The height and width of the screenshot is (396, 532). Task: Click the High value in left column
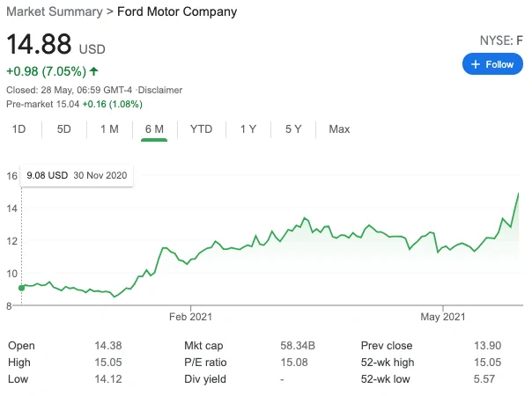point(107,362)
